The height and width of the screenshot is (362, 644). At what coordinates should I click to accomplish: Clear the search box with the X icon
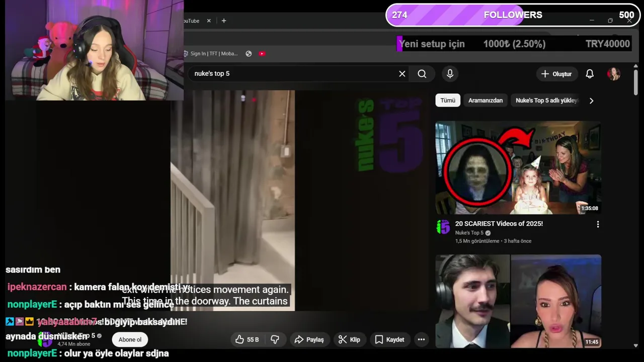pos(402,74)
